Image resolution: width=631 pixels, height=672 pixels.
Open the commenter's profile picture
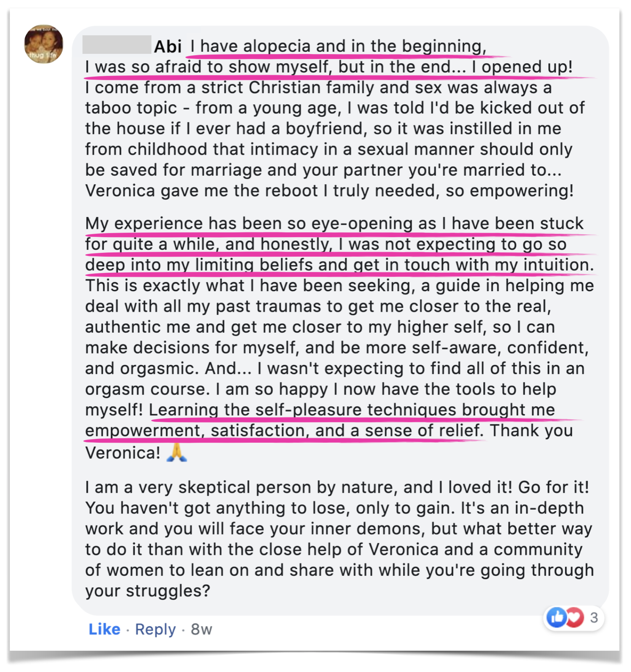(44, 44)
